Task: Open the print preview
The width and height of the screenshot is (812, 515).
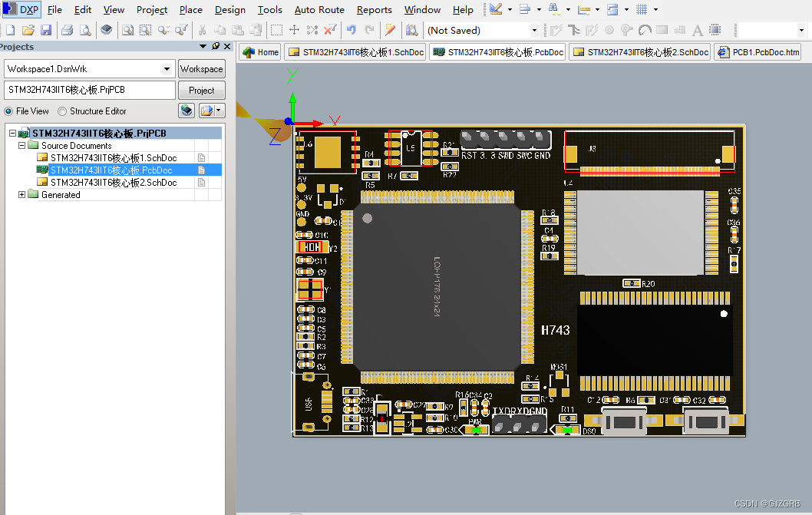Action: (x=84, y=28)
